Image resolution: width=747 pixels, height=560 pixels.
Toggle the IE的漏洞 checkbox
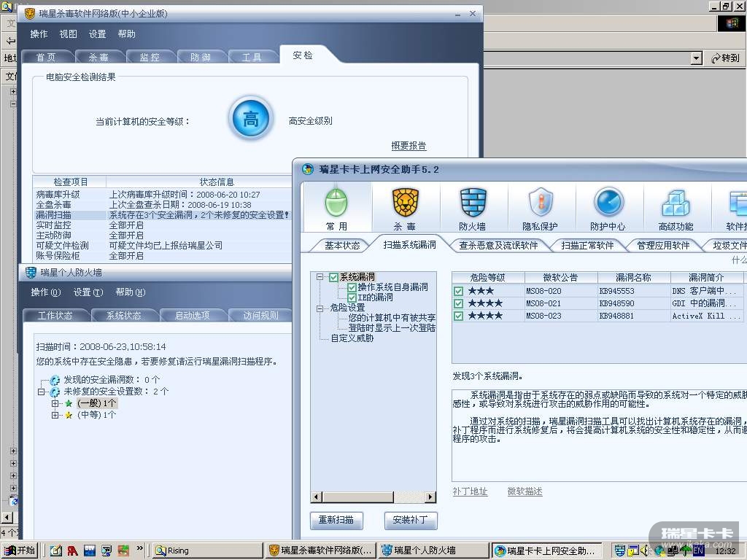tap(352, 297)
